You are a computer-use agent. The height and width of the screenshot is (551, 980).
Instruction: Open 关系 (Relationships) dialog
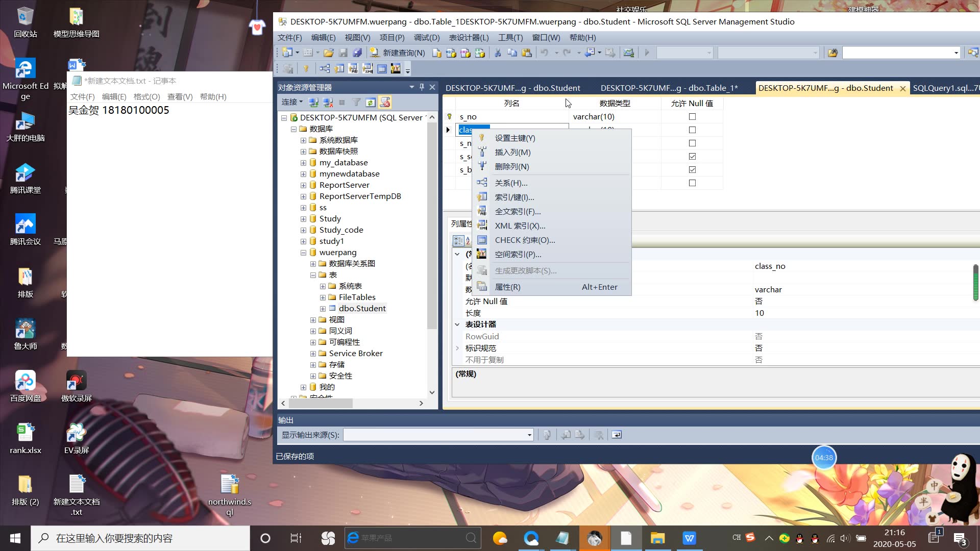510,182
